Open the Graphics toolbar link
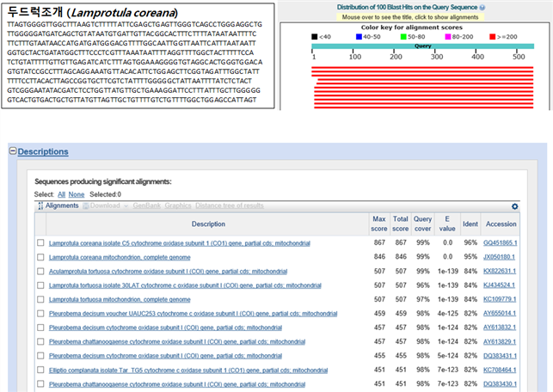The height and width of the screenshot is (392, 553). click(x=178, y=205)
